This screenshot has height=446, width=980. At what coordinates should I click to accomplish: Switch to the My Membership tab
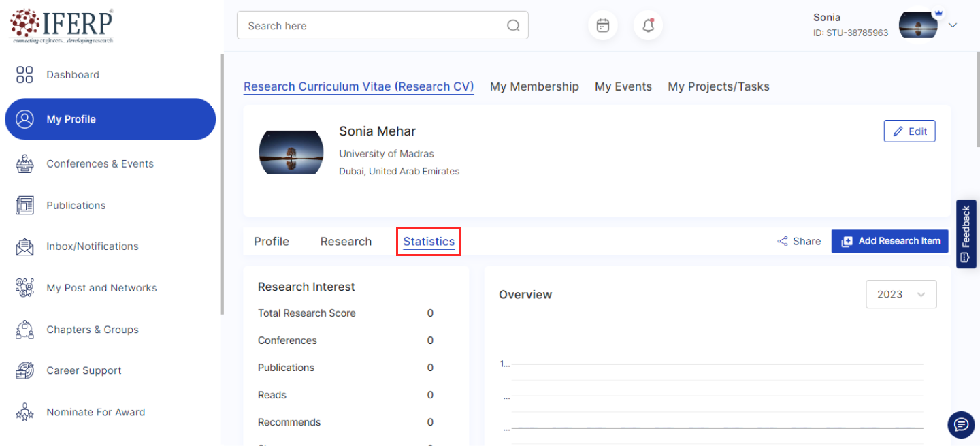pos(534,86)
